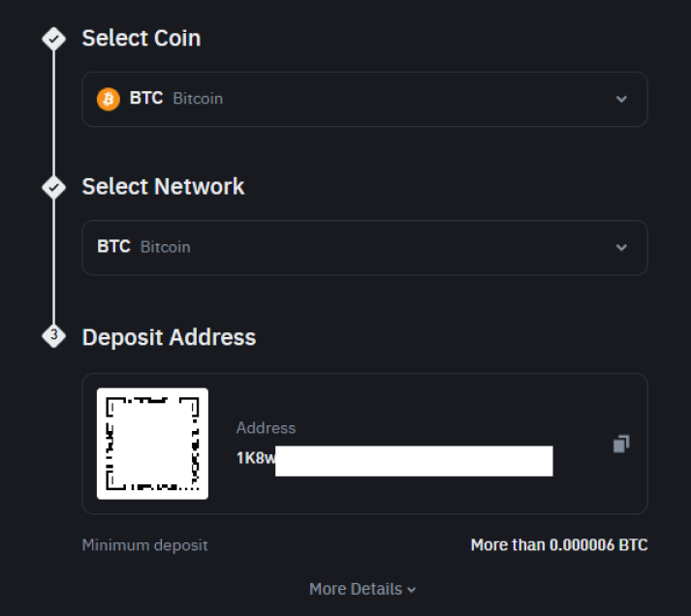Click the BTC text in coin field
The height and width of the screenshot is (616, 691).
(x=146, y=98)
